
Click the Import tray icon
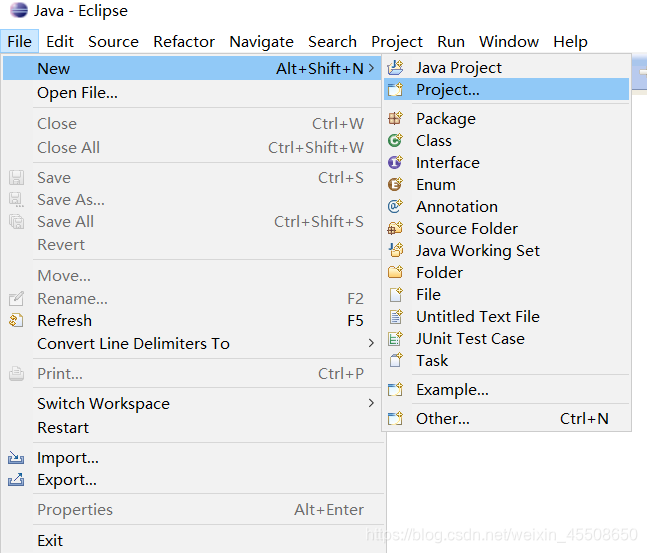click(x=16, y=458)
